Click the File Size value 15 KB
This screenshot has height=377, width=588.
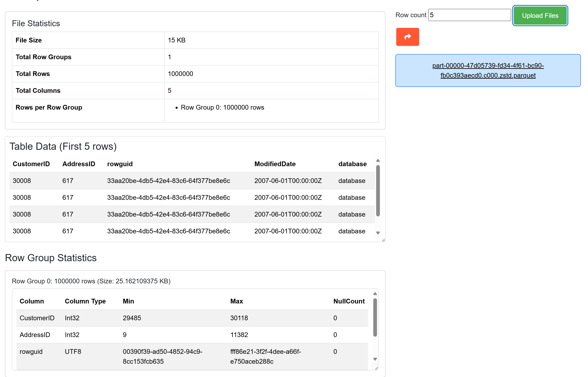pyautogui.click(x=176, y=40)
